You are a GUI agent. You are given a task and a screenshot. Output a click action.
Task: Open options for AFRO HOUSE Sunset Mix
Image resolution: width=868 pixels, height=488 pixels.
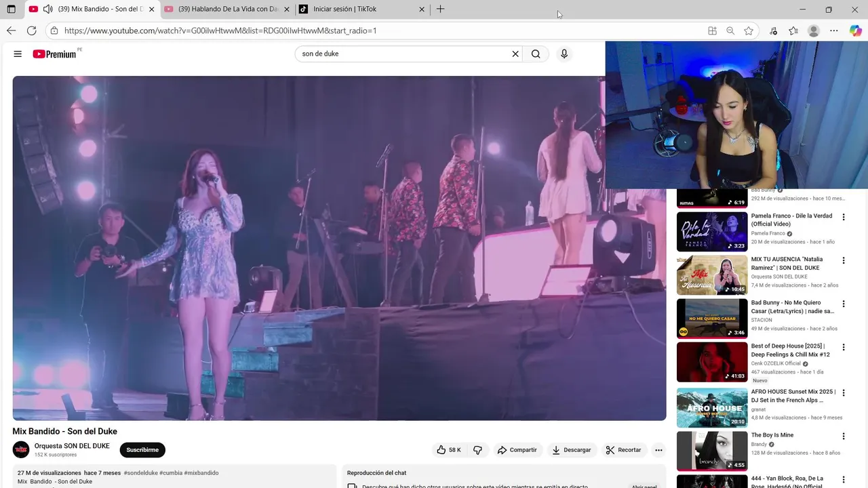(844, 392)
